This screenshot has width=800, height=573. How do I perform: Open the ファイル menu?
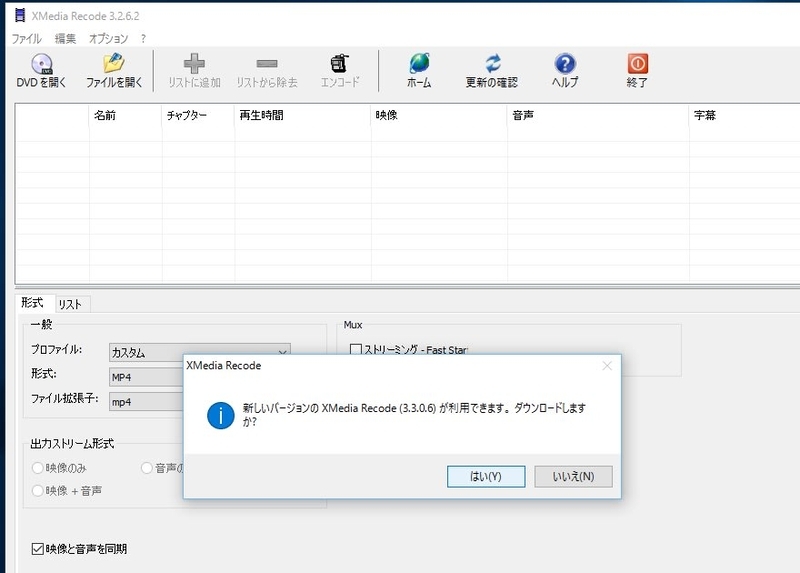(27, 39)
